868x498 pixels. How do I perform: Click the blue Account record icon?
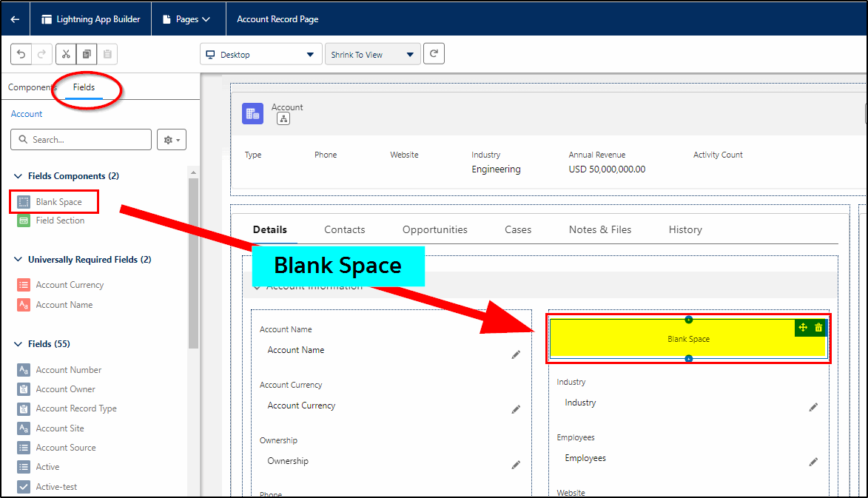tap(252, 114)
